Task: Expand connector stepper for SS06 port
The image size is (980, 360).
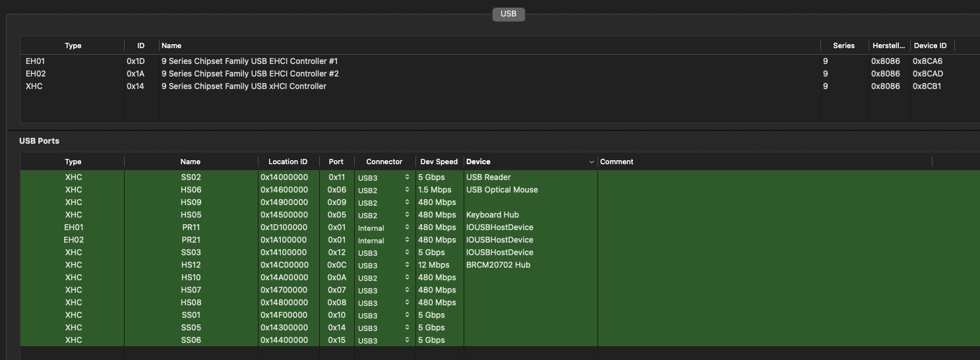Action: 407,340
